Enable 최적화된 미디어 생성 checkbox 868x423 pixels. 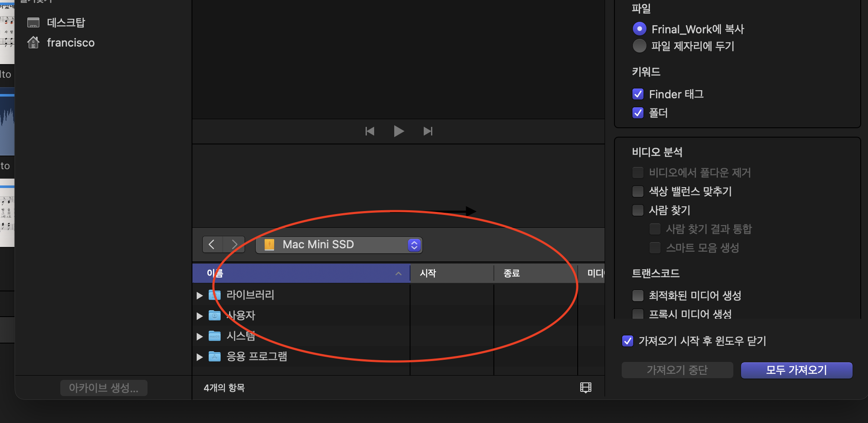(638, 296)
